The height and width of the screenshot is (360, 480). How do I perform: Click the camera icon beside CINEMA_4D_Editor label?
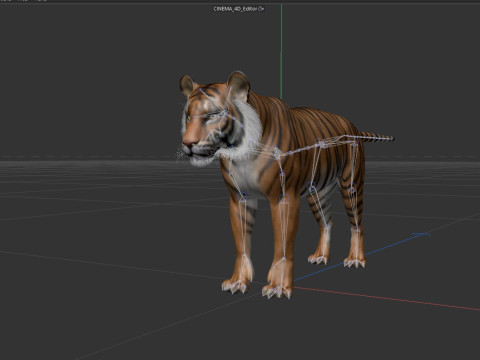coord(261,9)
